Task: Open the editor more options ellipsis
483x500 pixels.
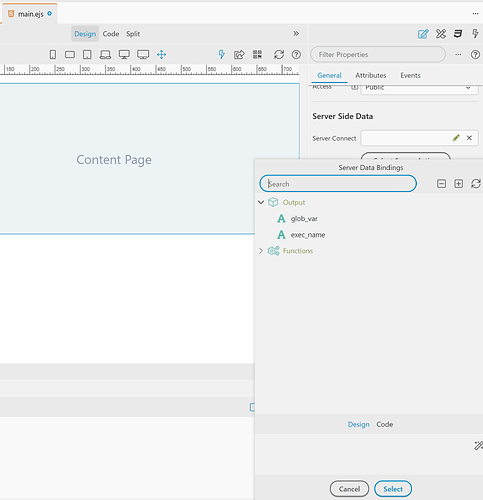Action: (x=475, y=14)
